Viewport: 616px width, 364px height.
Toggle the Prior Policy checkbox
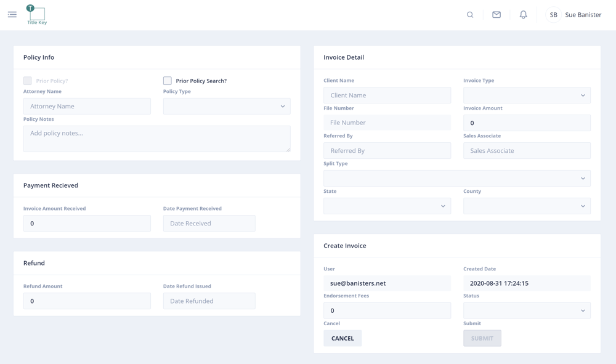pyautogui.click(x=28, y=81)
